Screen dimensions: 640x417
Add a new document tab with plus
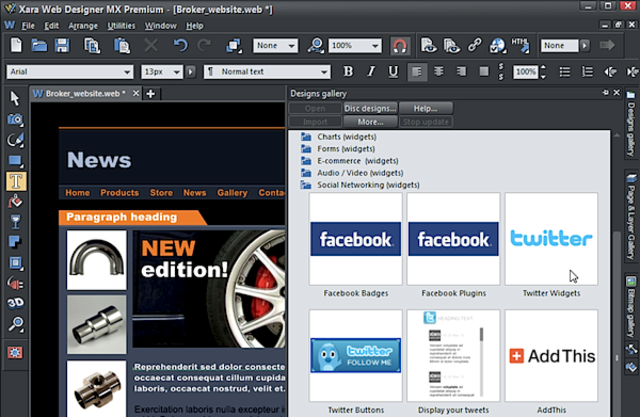pos(150,94)
